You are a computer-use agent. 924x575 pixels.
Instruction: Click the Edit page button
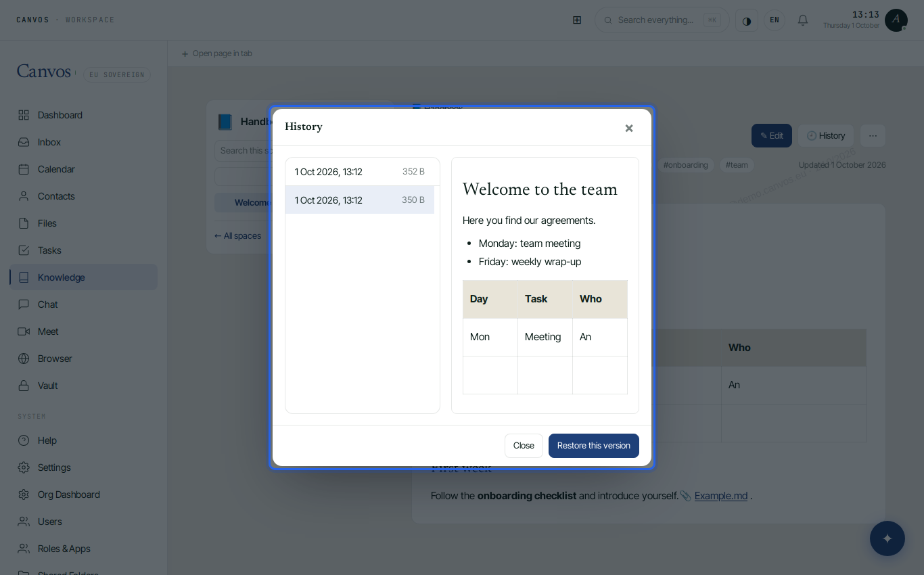point(772,135)
